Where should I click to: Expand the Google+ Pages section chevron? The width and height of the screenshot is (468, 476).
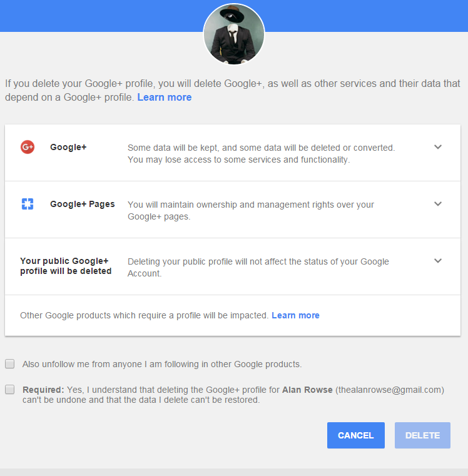(437, 204)
